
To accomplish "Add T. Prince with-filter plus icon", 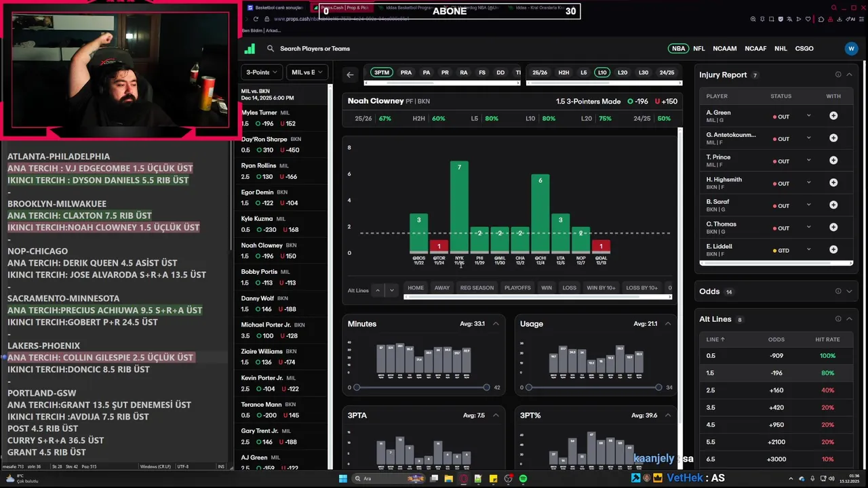I will (x=833, y=161).
